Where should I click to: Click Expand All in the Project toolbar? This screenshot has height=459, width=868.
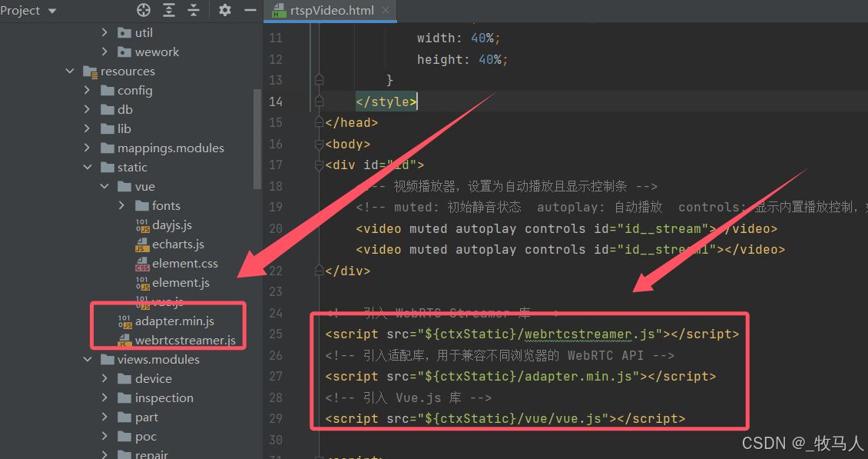169,11
